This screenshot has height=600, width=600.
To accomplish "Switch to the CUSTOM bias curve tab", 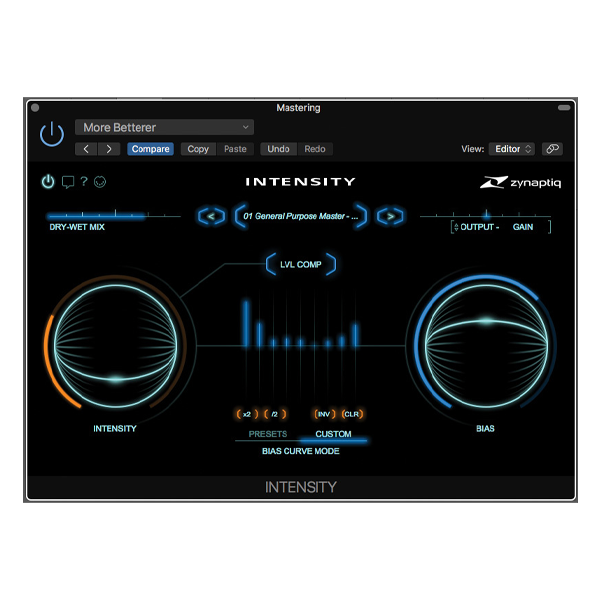I will 333,434.
